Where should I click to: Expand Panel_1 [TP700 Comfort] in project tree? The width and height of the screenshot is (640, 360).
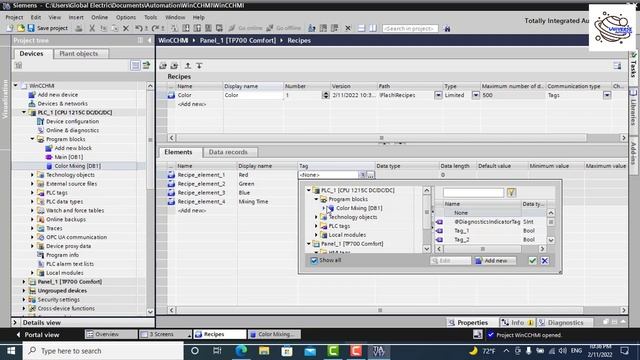click(x=24, y=282)
